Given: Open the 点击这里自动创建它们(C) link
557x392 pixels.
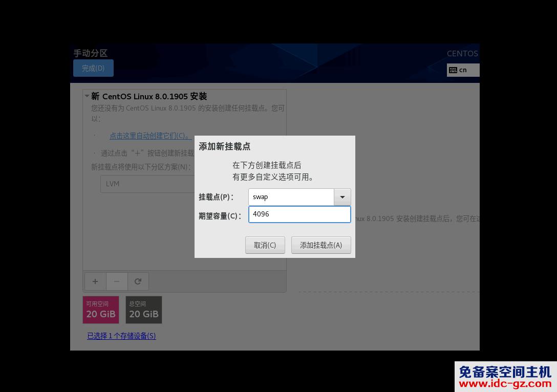Looking at the screenshot, I should (x=148, y=136).
